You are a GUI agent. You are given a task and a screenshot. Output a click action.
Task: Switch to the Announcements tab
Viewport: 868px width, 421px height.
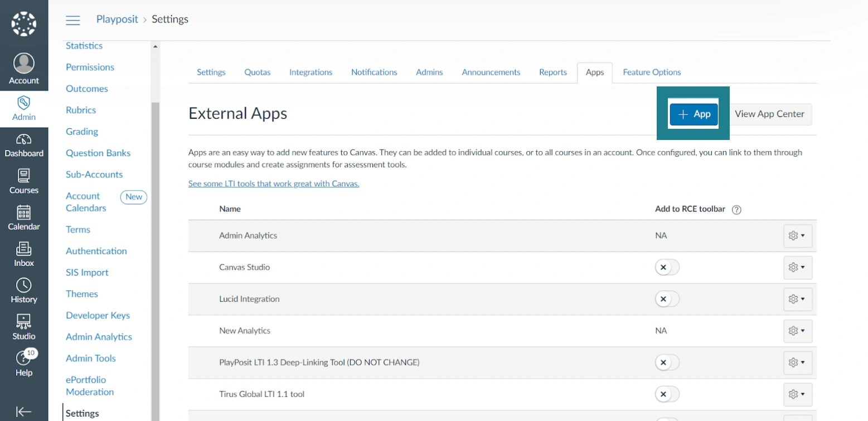pyautogui.click(x=491, y=72)
